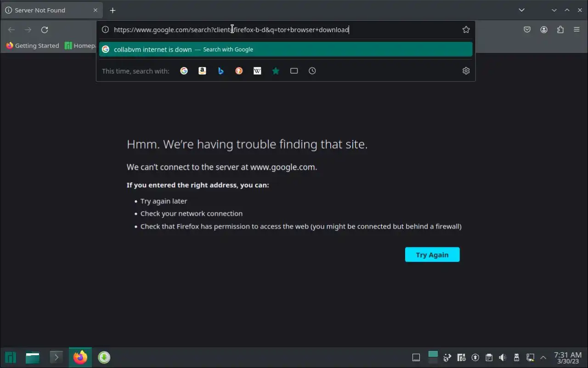Viewport: 588px width, 368px height.
Task: Open the Homepage bookmark in bookmarks bar
Action: pos(80,46)
